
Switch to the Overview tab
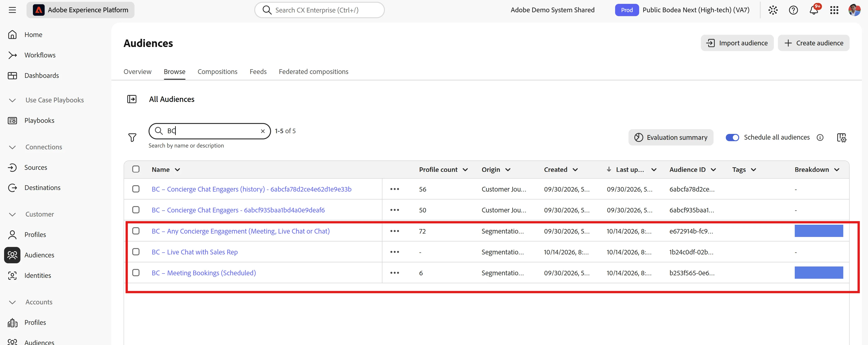[x=137, y=71]
